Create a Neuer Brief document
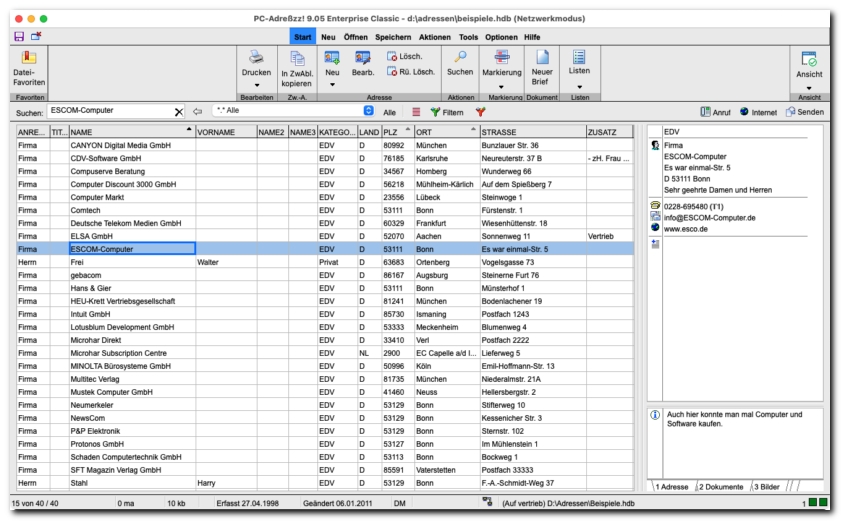This screenshot has width=841, height=521. 542,68
